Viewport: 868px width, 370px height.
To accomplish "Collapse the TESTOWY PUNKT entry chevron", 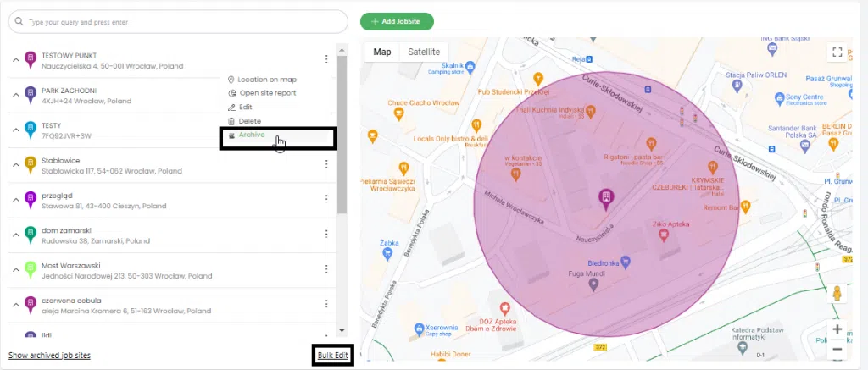I will [x=16, y=60].
